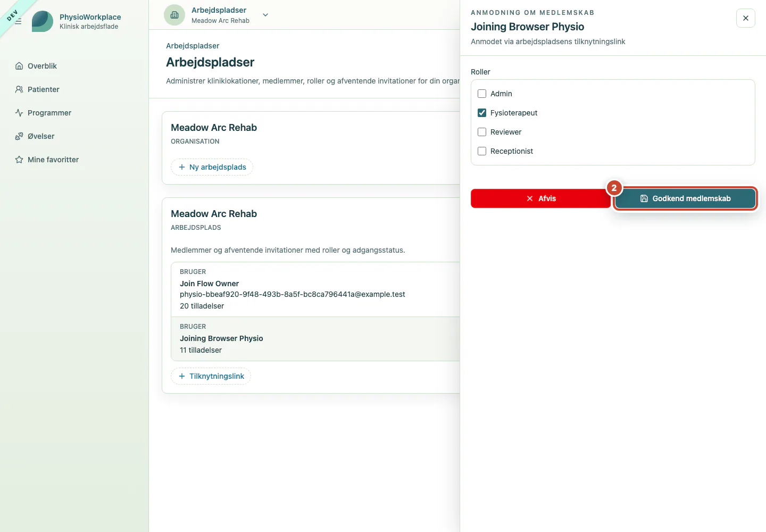Enable the Admin role checkbox

tap(482, 94)
